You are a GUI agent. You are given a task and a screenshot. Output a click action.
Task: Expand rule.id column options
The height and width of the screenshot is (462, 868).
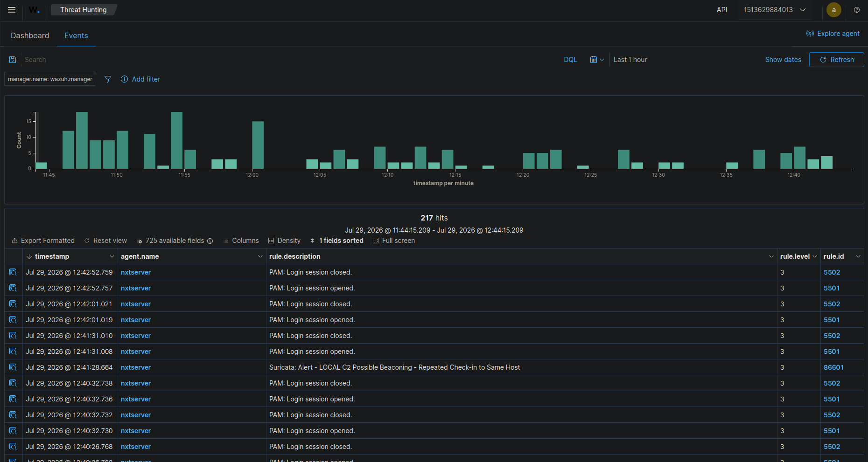point(858,256)
